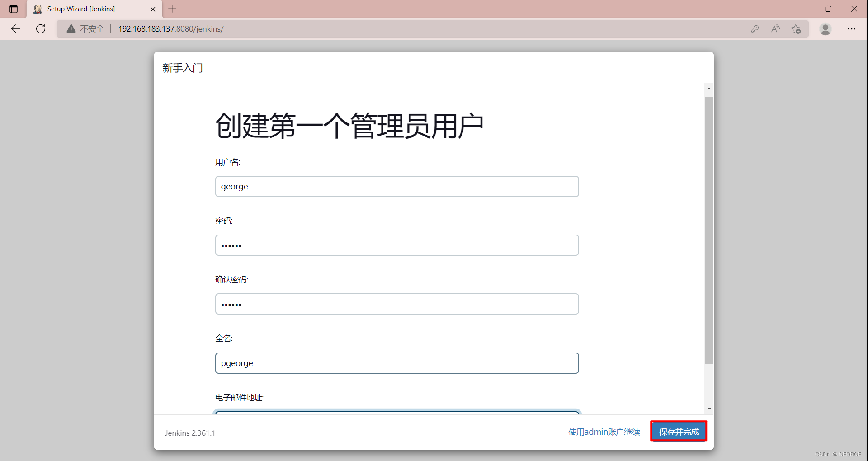Click the Jenkins 2.361.1 version text
This screenshot has width=868, height=461.
coord(190,433)
